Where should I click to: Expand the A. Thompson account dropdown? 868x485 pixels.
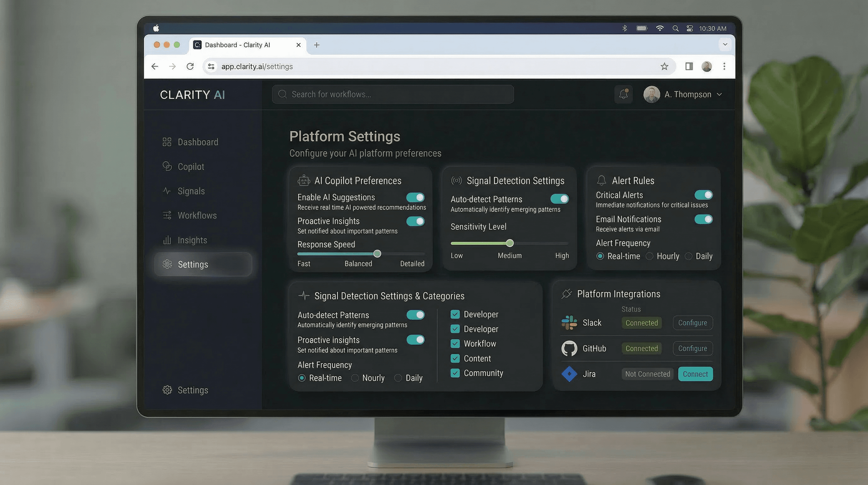(x=719, y=94)
